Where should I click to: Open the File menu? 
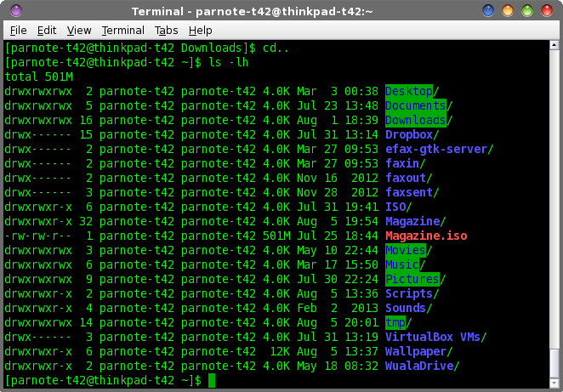pos(18,31)
